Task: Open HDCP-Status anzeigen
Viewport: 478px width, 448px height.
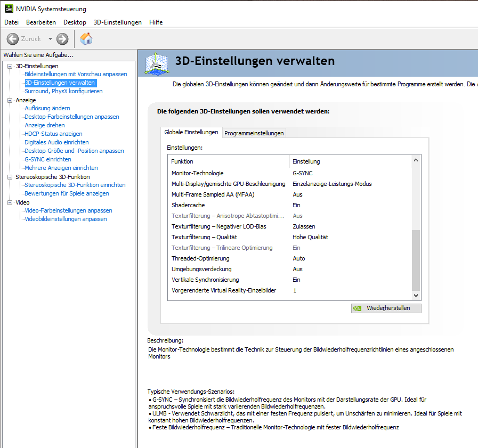Action: pos(53,134)
